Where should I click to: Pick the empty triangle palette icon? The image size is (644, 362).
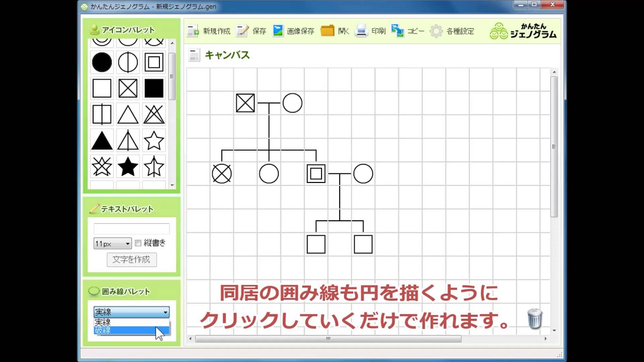(x=128, y=115)
